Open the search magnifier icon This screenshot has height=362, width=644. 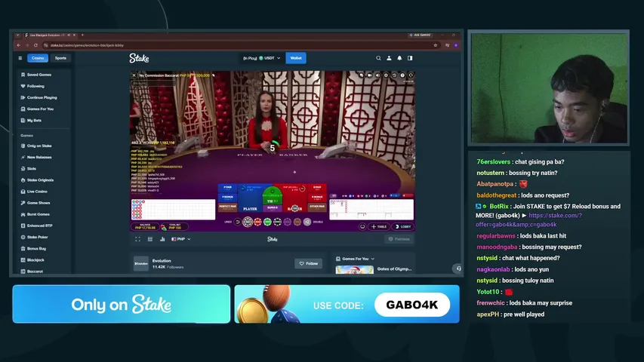click(378, 58)
